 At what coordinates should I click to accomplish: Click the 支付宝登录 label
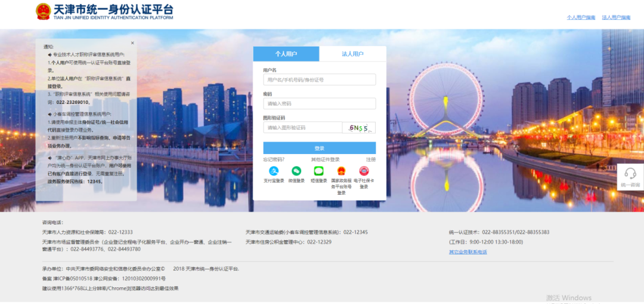point(274,180)
